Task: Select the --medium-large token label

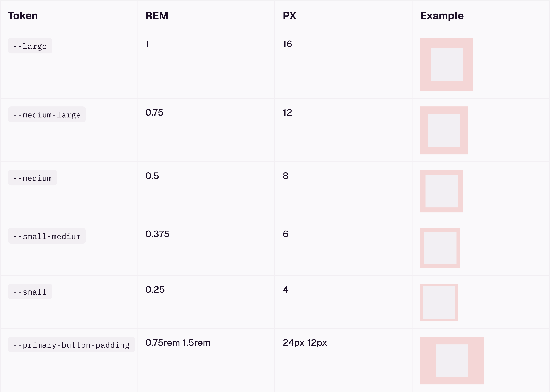Action: (x=47, y=114)
